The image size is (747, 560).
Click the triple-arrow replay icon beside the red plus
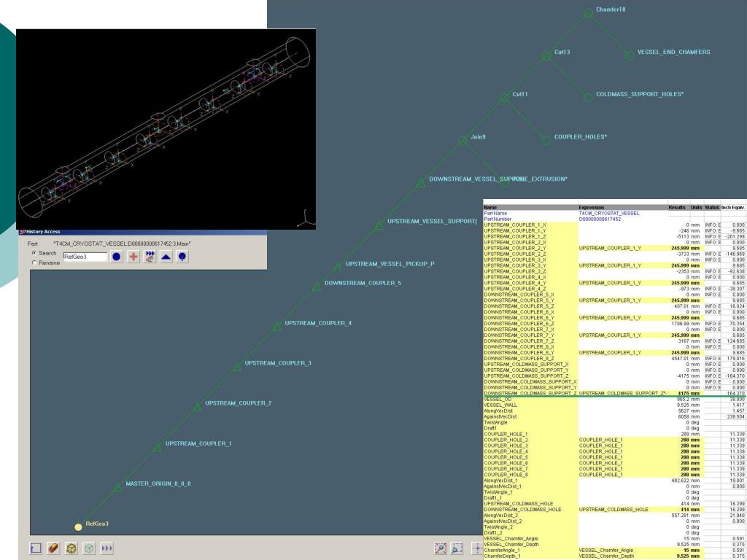tap(150, 257)
